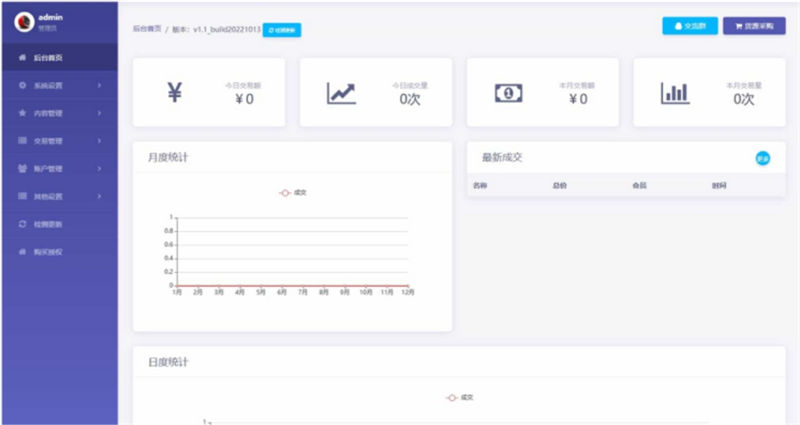Viewport: 800px width, 425px height.
Task: Click the banknote icon on monthly amount card
Action: point(508,92)
